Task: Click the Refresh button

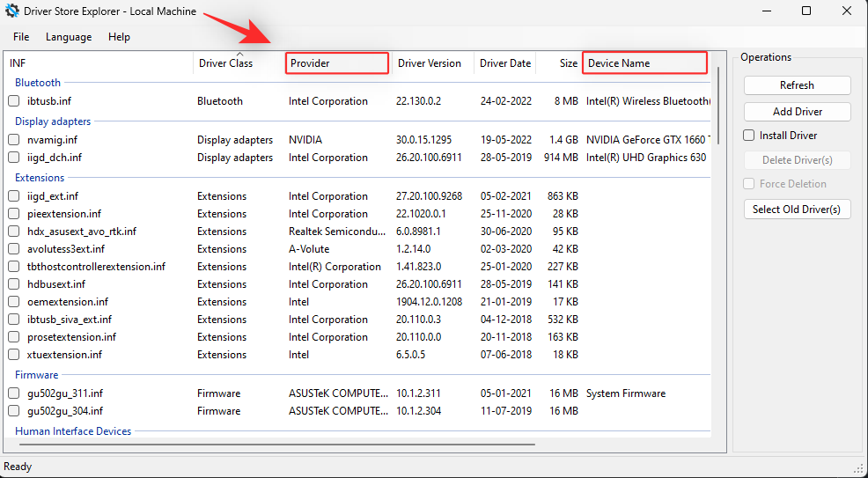Action: click(x=798, y=85)
